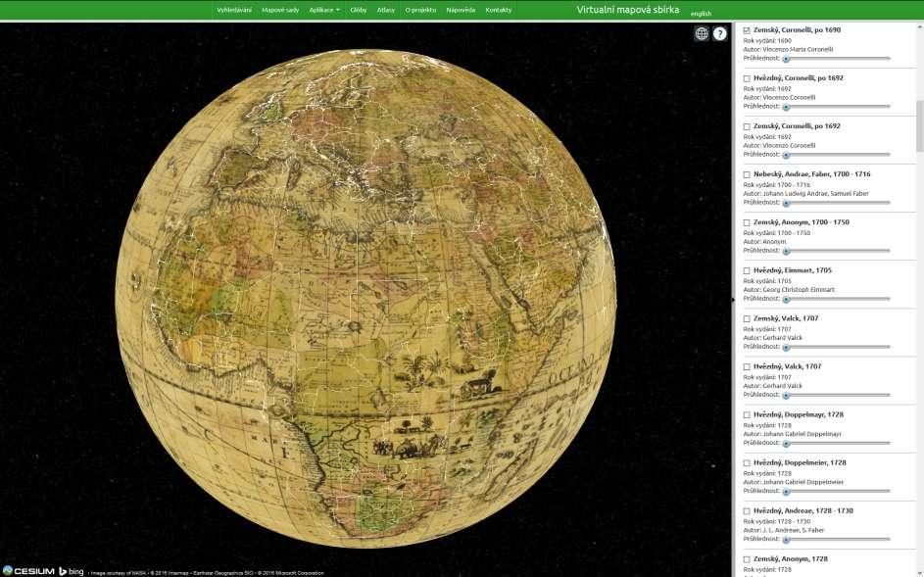Click the Virtuální mapová sbírka title
This screenshot has width=924, height=577.
click(627, 10)
